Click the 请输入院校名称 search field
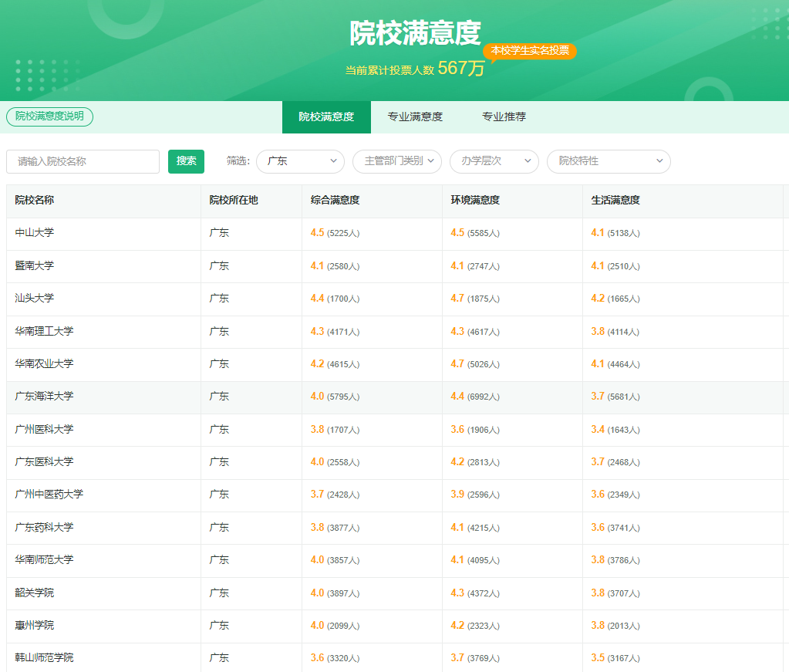 pos(83,161)
